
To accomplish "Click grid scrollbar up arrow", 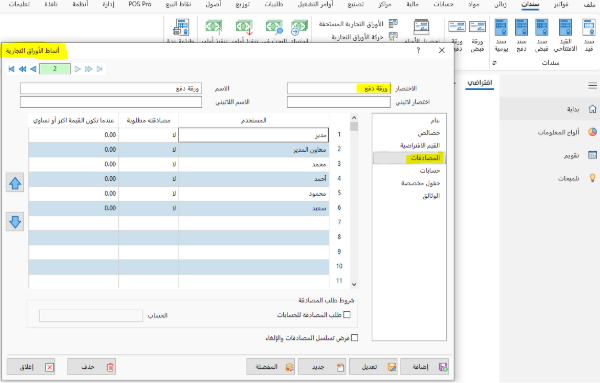I will pyautogui.click(x=354, y=117).
